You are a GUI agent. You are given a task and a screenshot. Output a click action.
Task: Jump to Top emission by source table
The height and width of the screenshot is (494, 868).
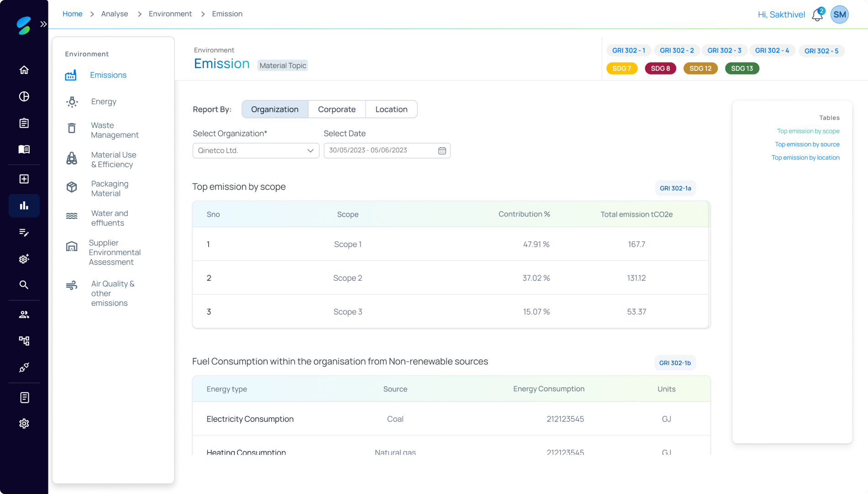click(807, 144)
